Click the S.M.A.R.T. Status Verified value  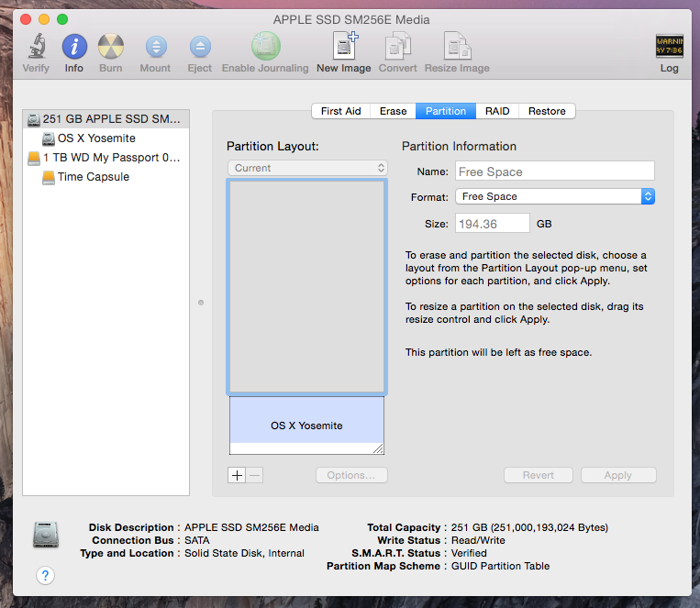tap(469, 553)
